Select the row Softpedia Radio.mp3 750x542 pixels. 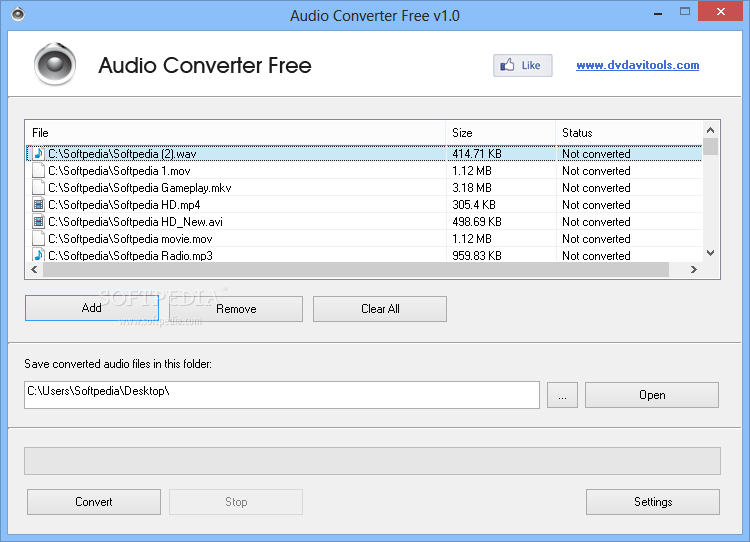(x=364, y=254)
